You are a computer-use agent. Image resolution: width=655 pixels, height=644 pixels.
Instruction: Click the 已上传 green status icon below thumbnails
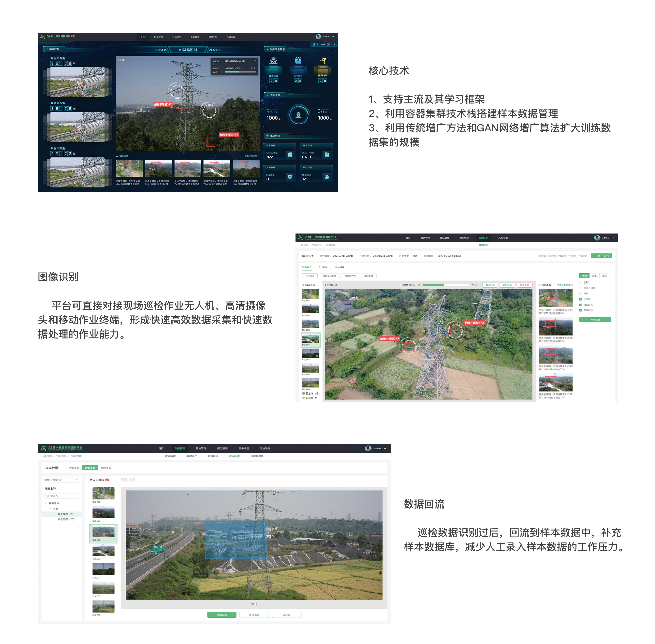[304, 393]
